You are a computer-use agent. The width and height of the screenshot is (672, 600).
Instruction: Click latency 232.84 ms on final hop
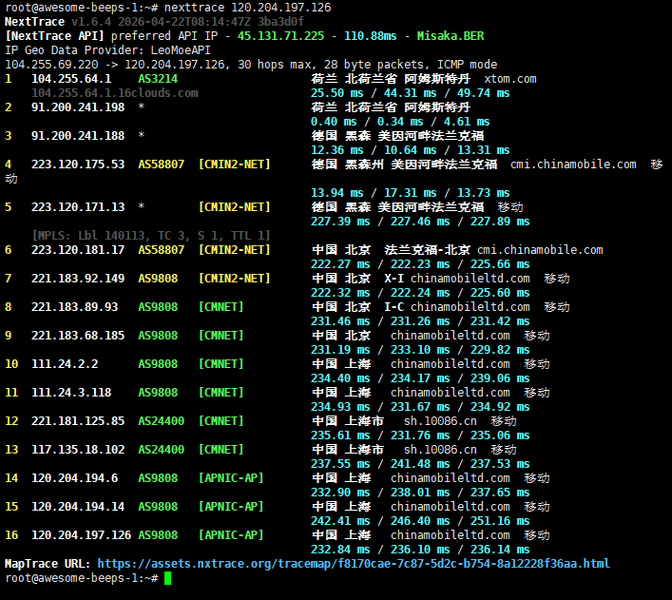[340, 549]
